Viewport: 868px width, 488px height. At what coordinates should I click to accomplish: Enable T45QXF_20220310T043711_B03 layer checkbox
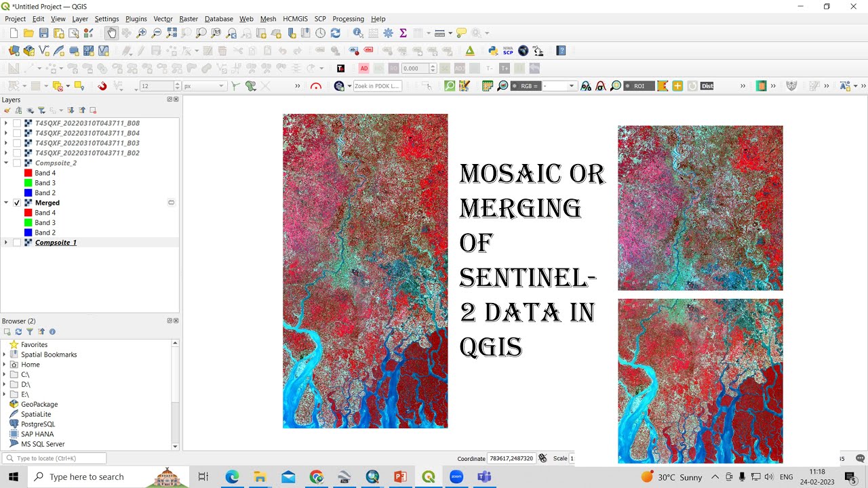pyautogui.click(x=17, y=143)
